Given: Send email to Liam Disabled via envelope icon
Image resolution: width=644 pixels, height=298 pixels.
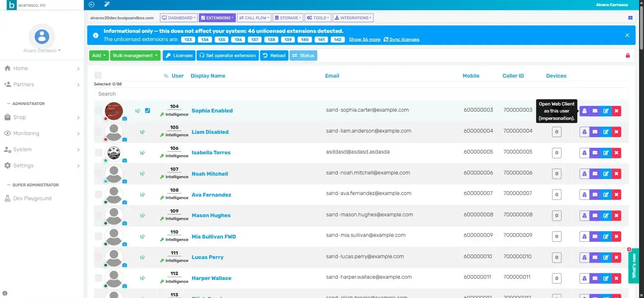Looking at the screenshot, I should point(595,132).
